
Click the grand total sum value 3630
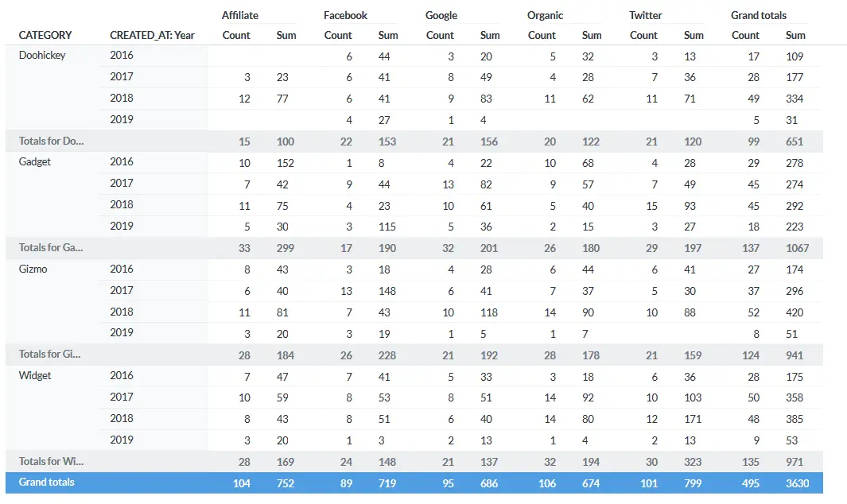(798, 483)
